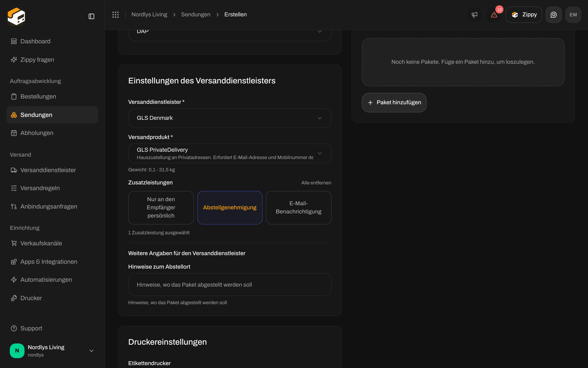Collapse the sidebar panel icon
588x368 pixels.
tap(91, 16)
